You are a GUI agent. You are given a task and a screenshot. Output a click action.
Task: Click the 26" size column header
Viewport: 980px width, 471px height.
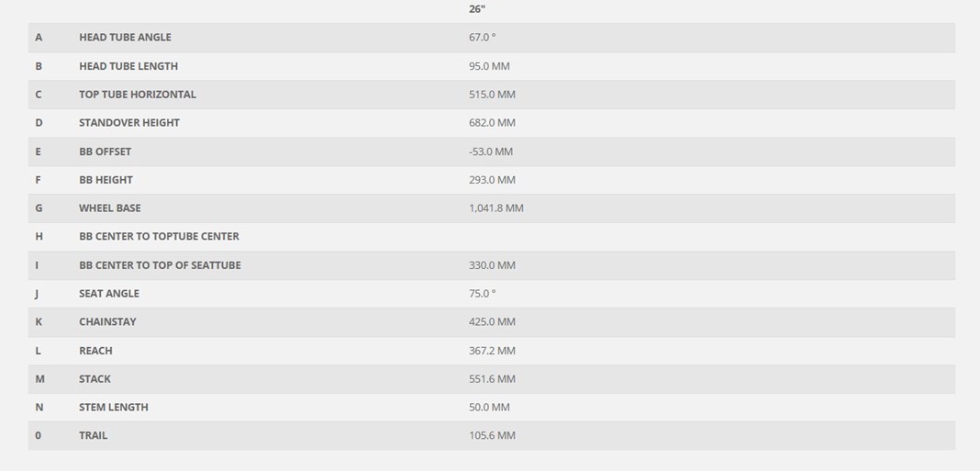pyautogui.click(x=477, y=9)
